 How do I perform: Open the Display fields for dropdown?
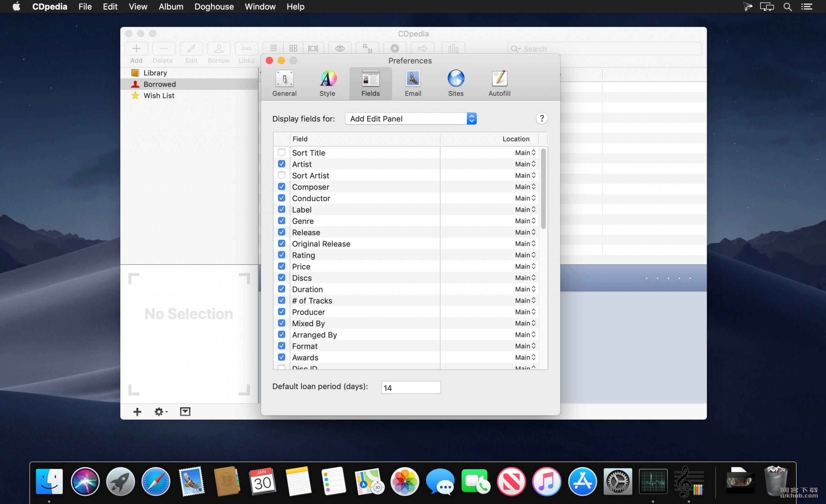(411, 118)
